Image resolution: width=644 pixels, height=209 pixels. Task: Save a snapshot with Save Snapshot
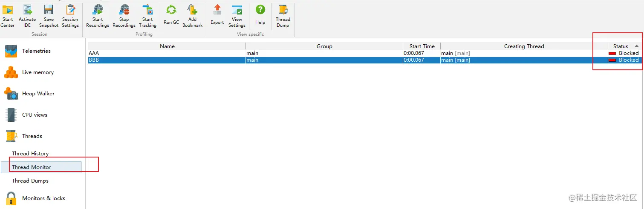click(49, 16)
